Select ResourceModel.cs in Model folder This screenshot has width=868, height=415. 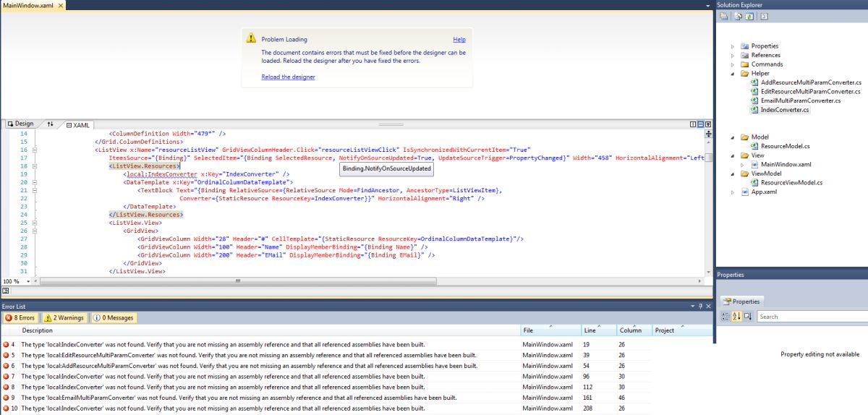click(786, 146)
